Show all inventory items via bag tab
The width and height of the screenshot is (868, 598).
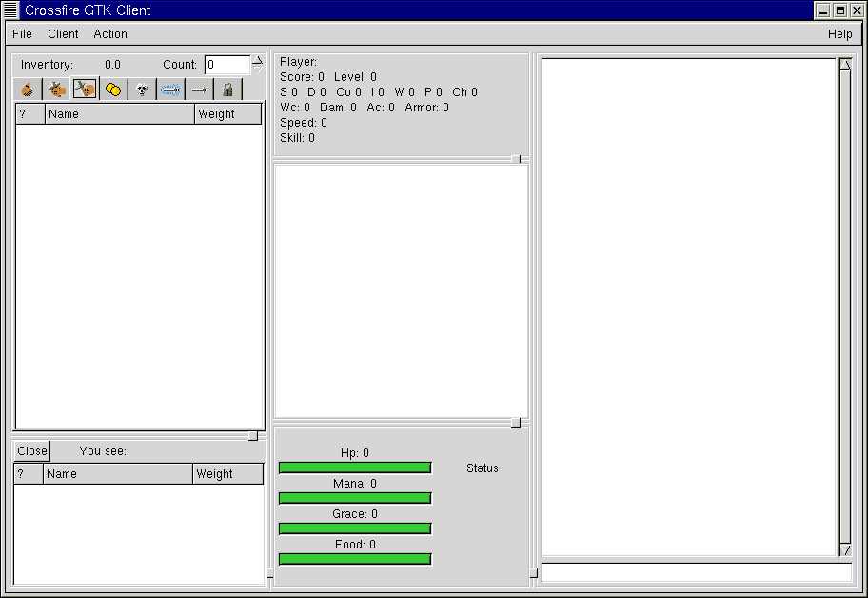pos(27,90)
